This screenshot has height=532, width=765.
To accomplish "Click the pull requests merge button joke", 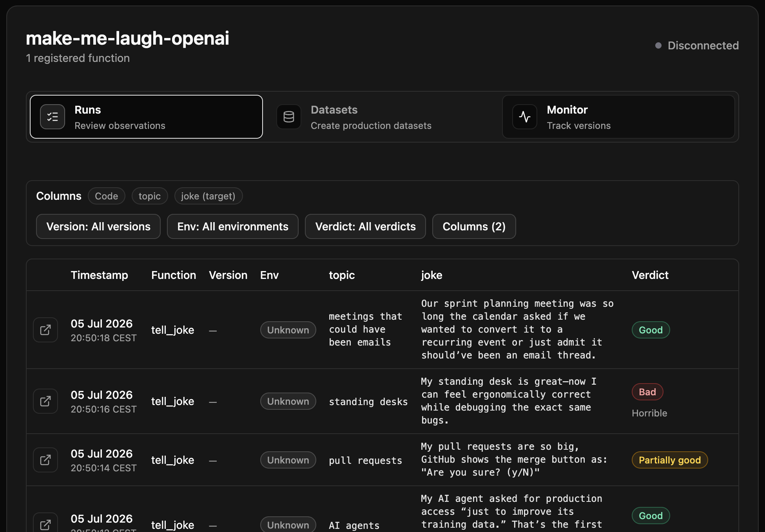I will click(x=514, y=460).
